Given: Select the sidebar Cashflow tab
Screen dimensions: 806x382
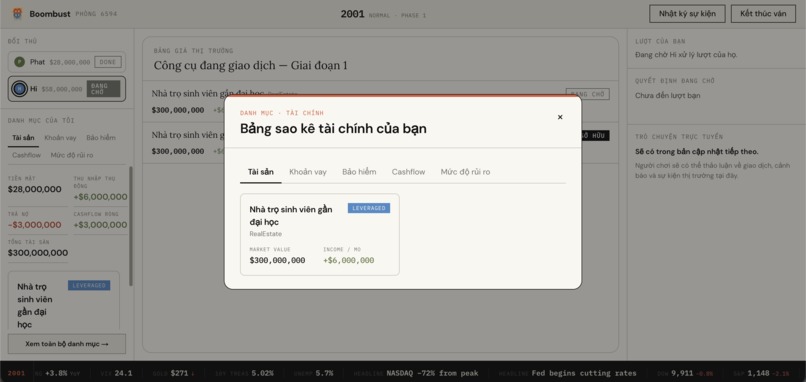Looking at the screenshot, I should click(x=27, y=155).
